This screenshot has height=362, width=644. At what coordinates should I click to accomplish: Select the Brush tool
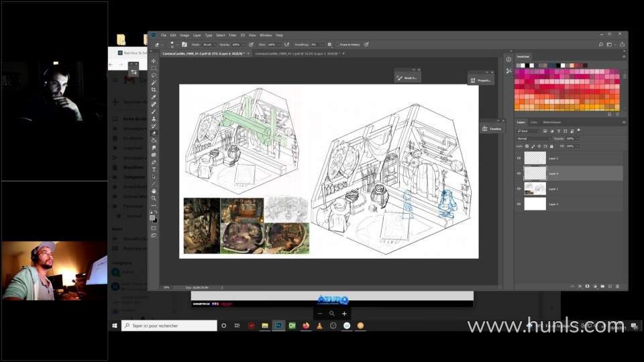point(154,112)
